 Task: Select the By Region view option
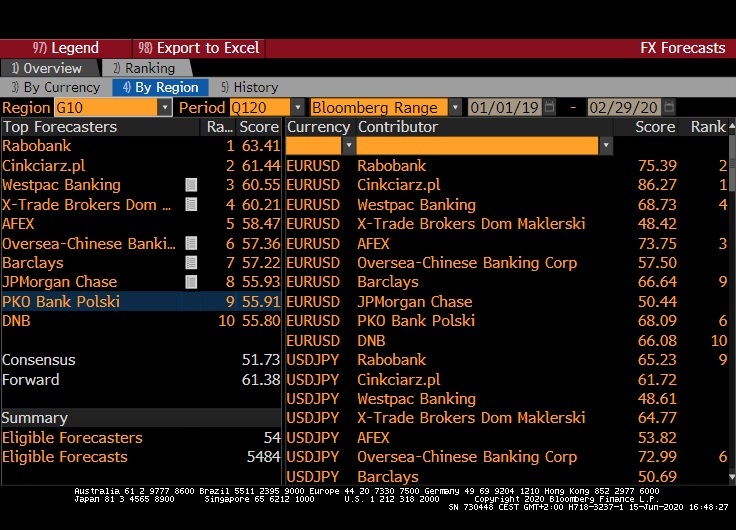pos(160,87)
